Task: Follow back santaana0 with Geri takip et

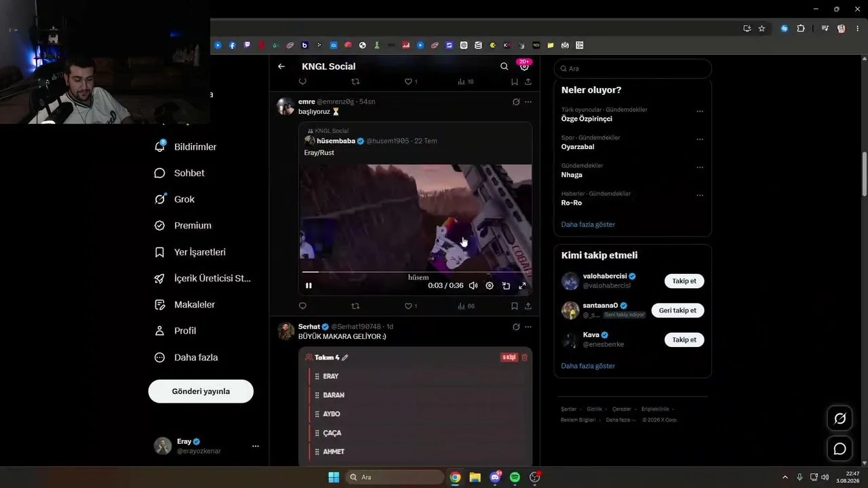Action: 677,310
